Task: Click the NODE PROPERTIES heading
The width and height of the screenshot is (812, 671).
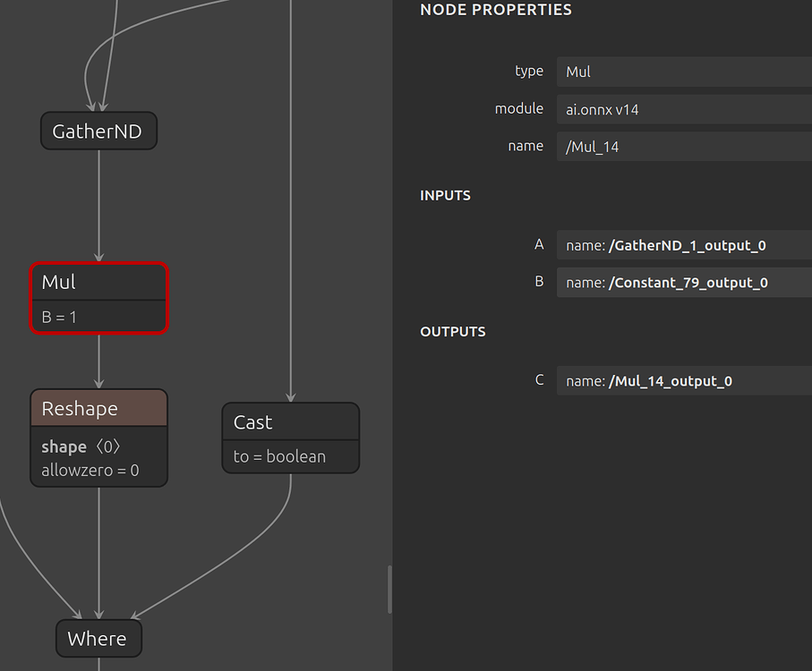Action: [x=496, y=10]
